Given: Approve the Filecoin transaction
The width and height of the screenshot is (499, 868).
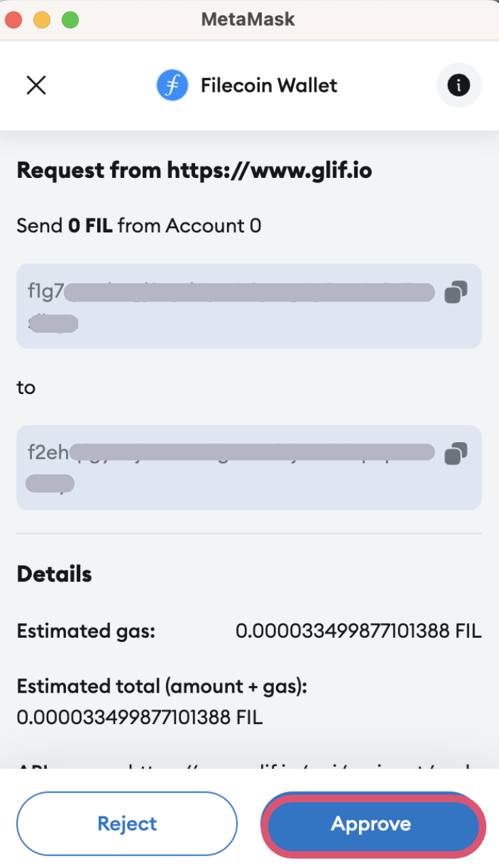Looking at the screenshot, I should (x=372, y=824).
